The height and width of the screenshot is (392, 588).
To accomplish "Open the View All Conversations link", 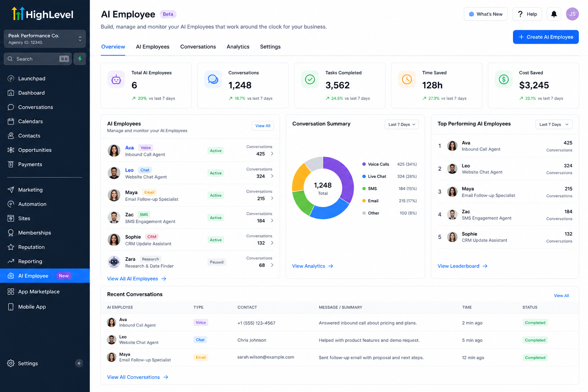I will click(x=138, y=377).
